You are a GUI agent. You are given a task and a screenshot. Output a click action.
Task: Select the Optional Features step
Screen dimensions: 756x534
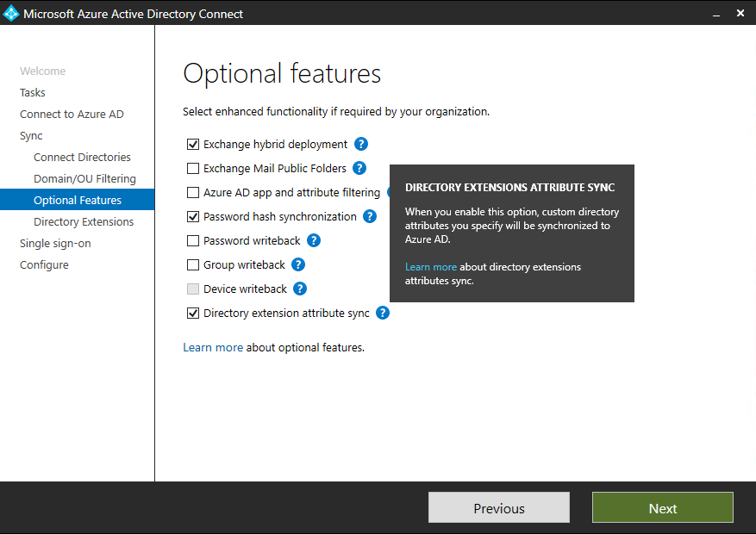[x=77, y=200]
